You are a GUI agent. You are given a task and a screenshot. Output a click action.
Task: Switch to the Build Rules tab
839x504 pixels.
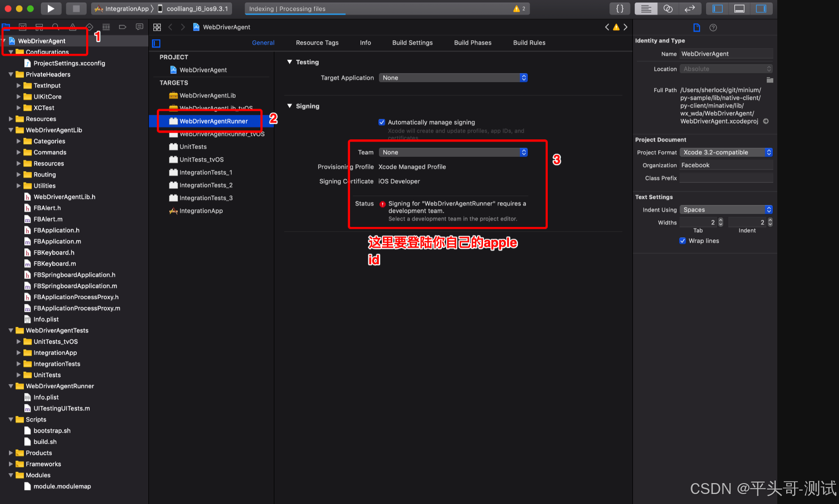(x=529, y=43)
